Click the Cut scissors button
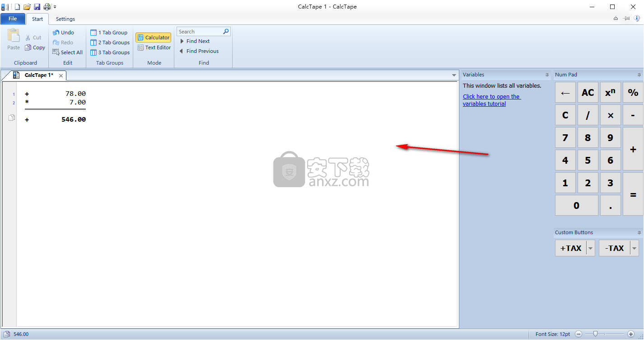This screenshot has height=340, width=644. point(33,38)
